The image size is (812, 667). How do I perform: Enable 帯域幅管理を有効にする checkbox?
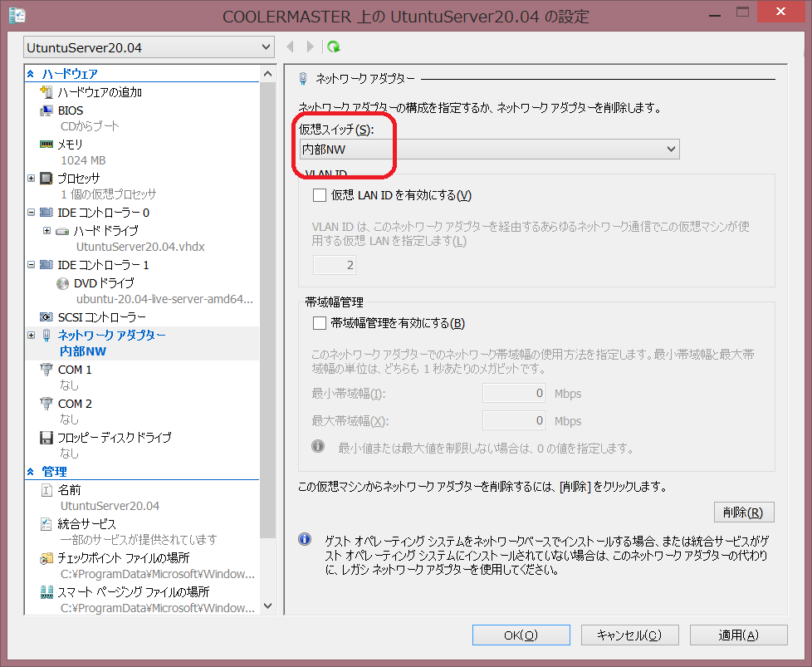(x=320, y=323)
